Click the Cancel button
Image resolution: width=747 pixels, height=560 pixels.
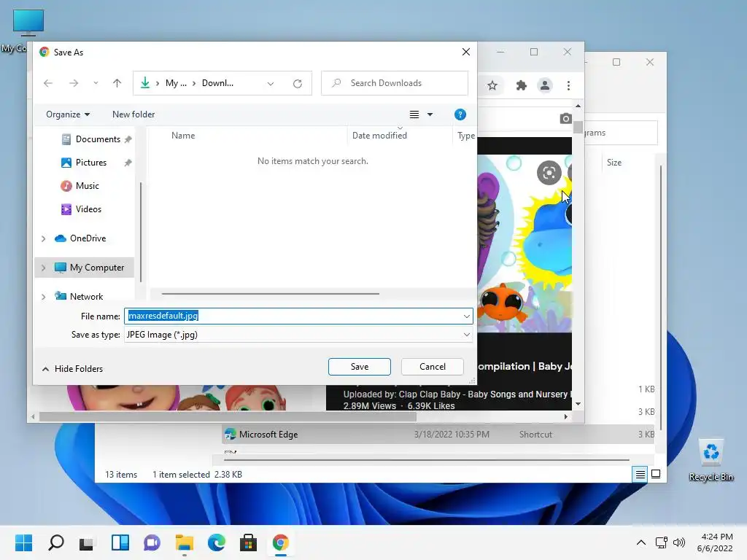point(432,367)
